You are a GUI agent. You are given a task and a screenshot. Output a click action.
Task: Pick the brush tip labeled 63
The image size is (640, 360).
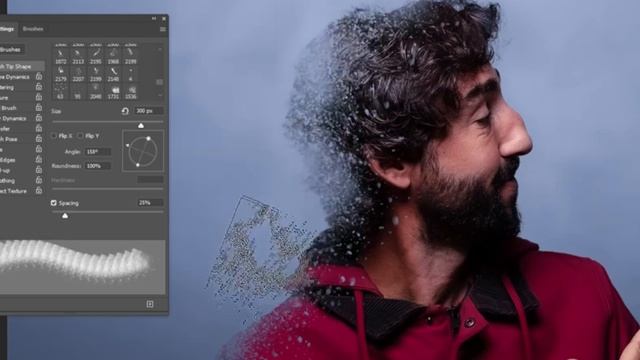click(x=61, y=91)
